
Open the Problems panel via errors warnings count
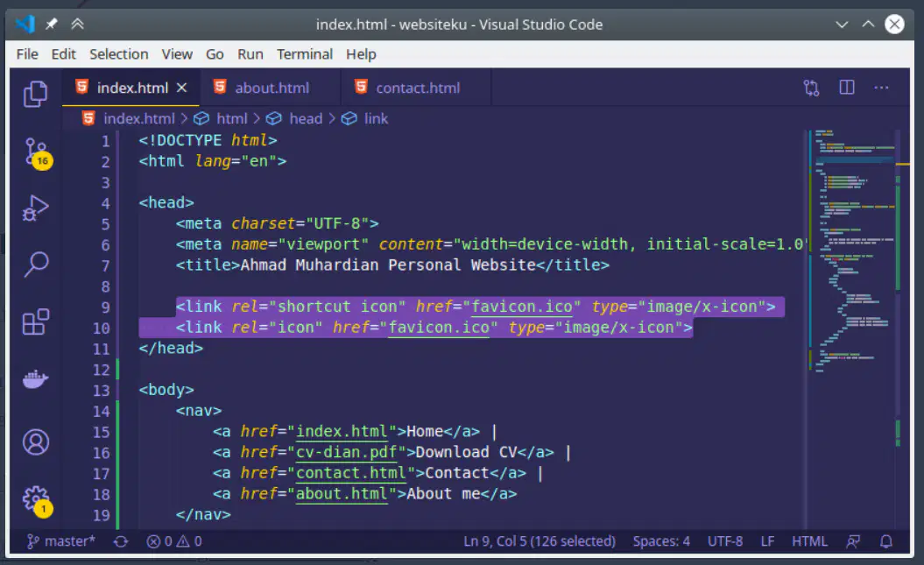pyautogui.click(x=173, y=541)
